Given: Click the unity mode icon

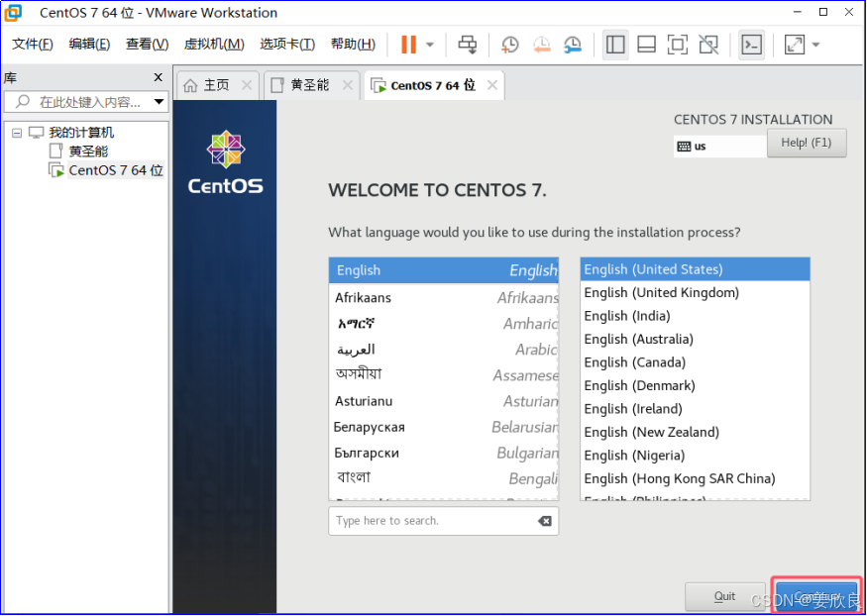Looking at the screenshot, I should (708, 45).
